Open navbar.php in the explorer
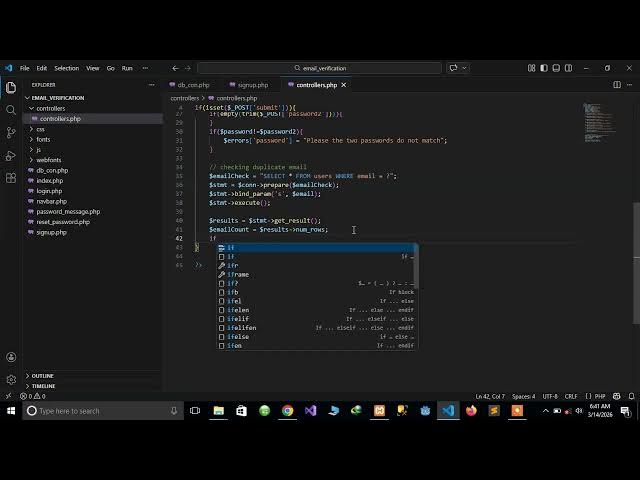The width and height of the screenshot is (640, 480). pyautogui.click(x=51, y=202)
